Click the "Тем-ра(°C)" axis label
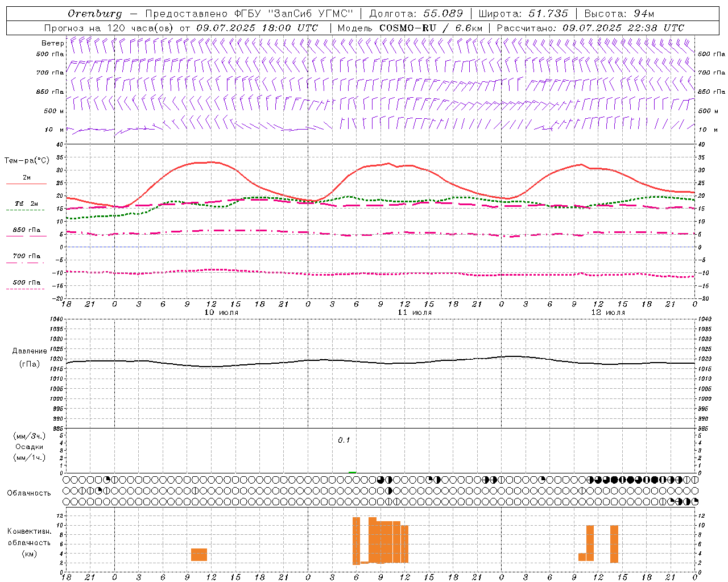This screenshot has height=582, width=728. (27, 161)
